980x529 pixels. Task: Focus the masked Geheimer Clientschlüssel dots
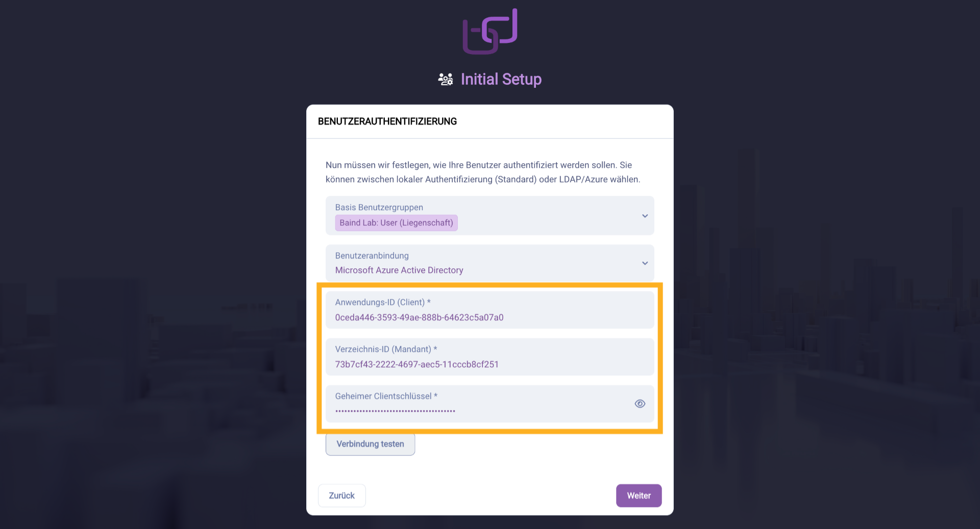pos(395,411)
